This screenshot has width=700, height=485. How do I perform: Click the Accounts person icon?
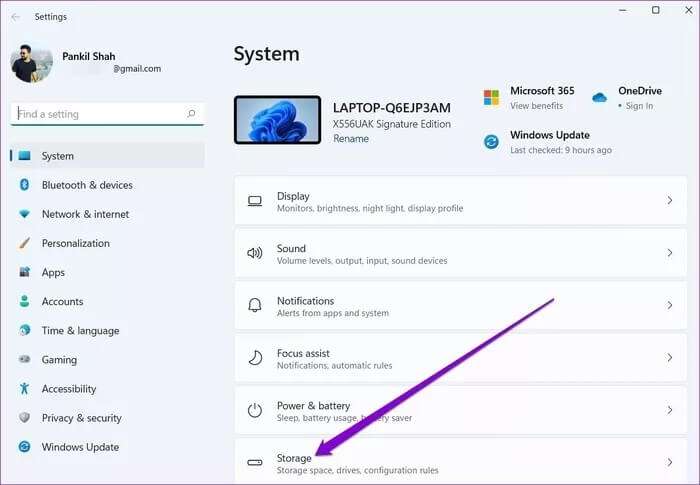pos(25,301)
